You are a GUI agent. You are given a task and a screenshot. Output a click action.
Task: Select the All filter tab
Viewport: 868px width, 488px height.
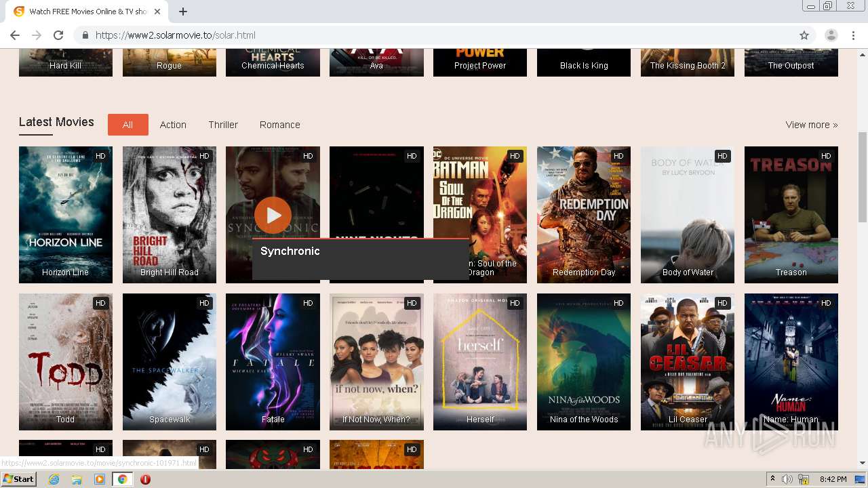point(127,125)
